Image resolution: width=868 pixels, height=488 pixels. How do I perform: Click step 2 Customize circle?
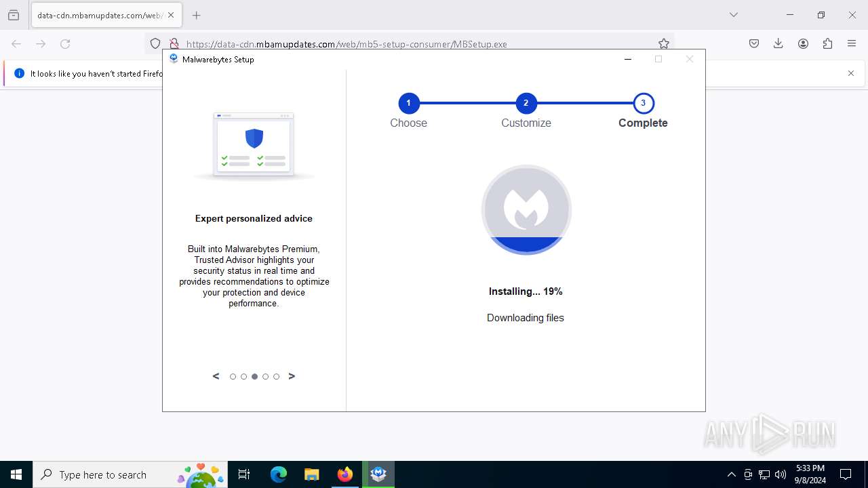[x=526, y=103]
